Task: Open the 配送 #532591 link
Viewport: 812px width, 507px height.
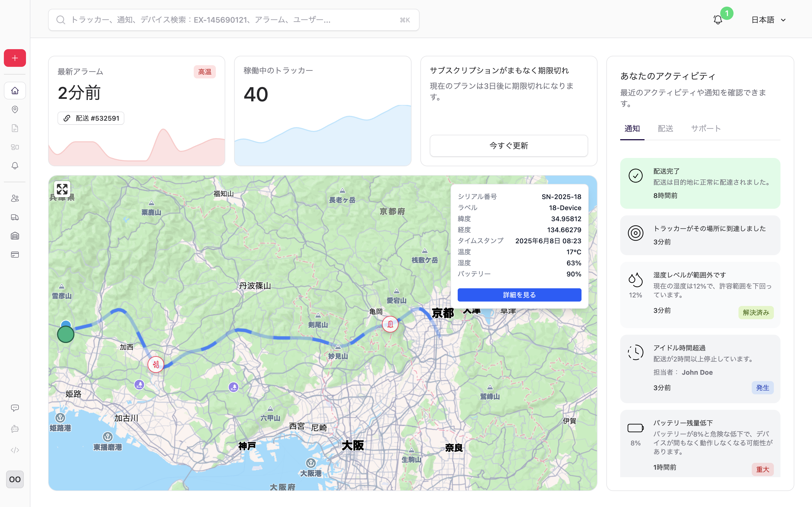Action: tap(91, 118)
